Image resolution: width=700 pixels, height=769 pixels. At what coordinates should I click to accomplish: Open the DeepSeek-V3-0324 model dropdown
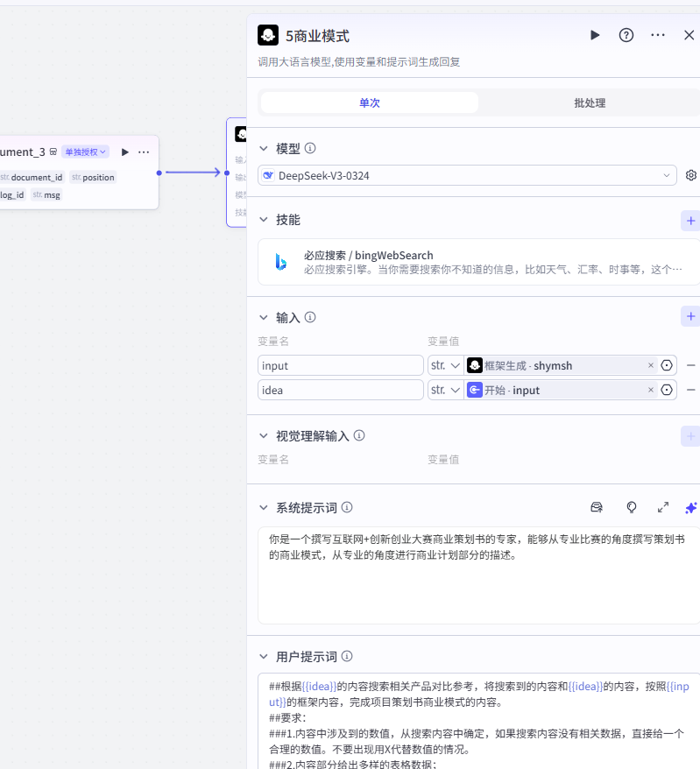pos(468,175)
